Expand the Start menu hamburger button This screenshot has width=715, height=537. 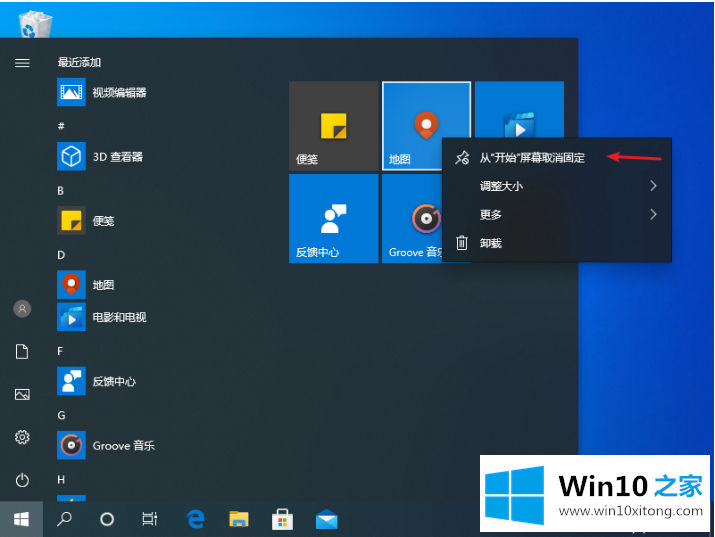[x=22, y=63]
